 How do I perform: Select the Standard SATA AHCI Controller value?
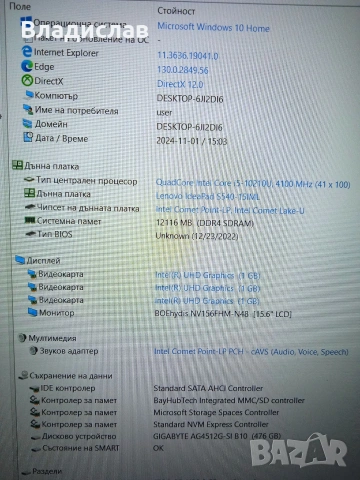[208, 388]
